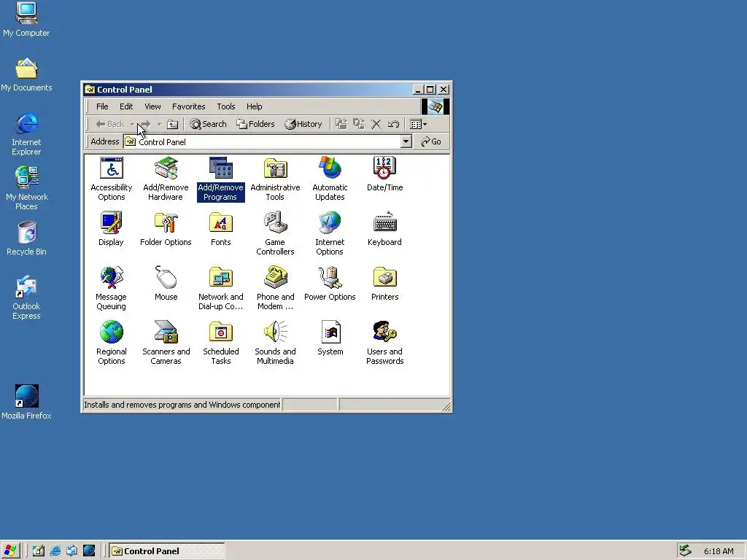
Task: Click the Go button
Action: [x=430, y=141]
